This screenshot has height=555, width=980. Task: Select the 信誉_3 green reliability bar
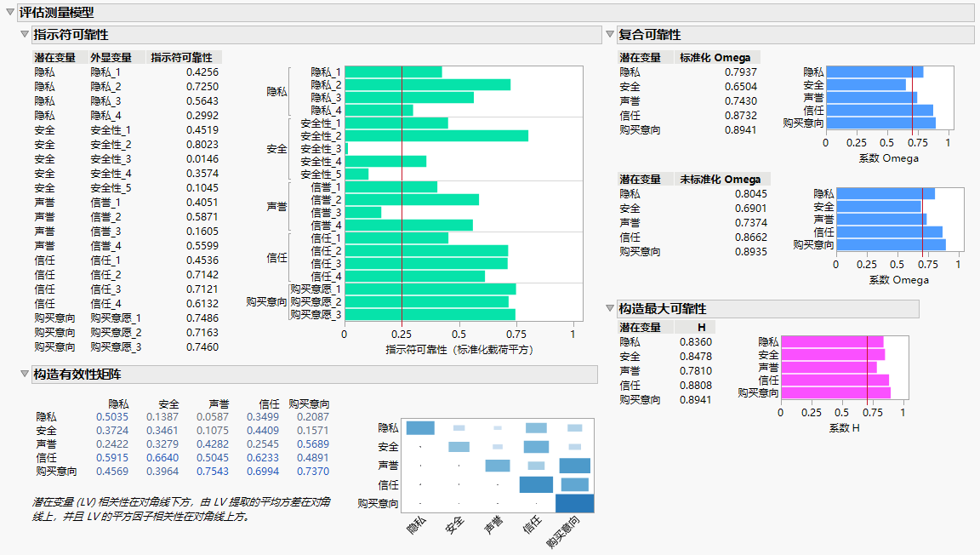click(363, 212)
